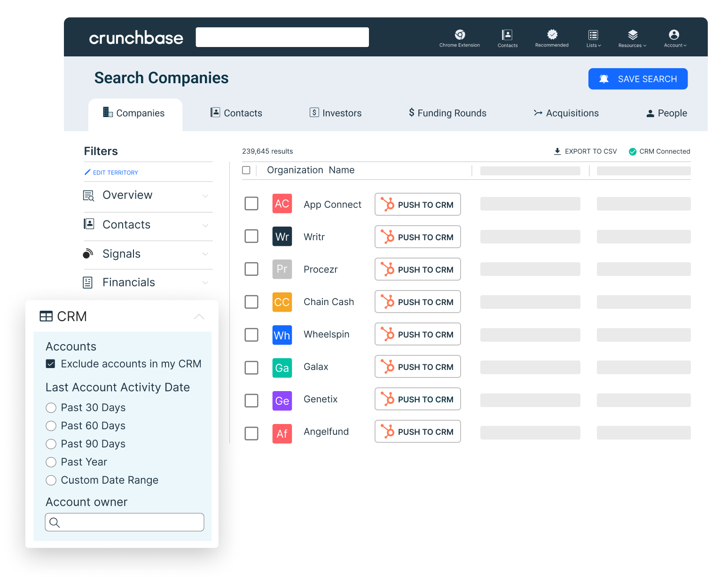Select Custom Date Range radio option
The width and height of the screenshot is (728, 581).
pyautogui.click(x=51, y=480)
